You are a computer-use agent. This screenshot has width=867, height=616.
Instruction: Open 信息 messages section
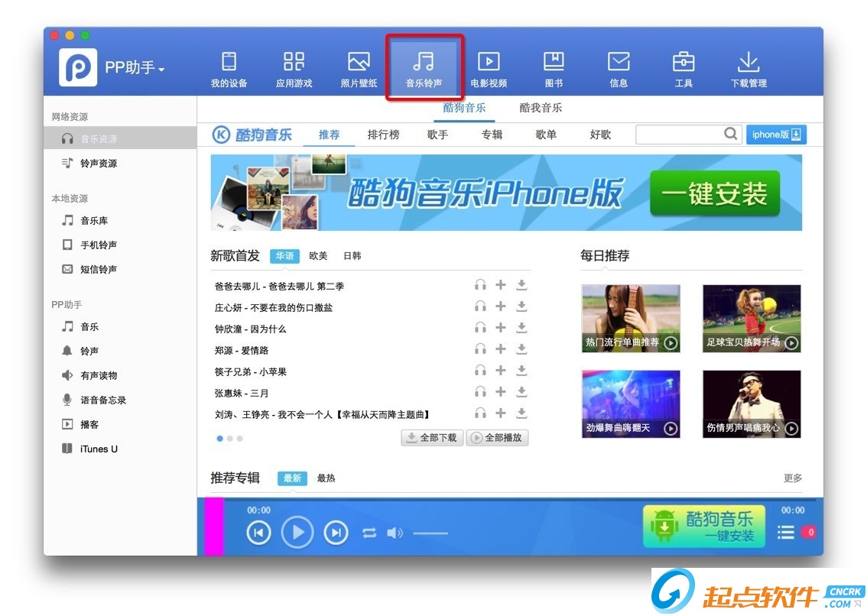pyautogui.click(x=619, y=69)
